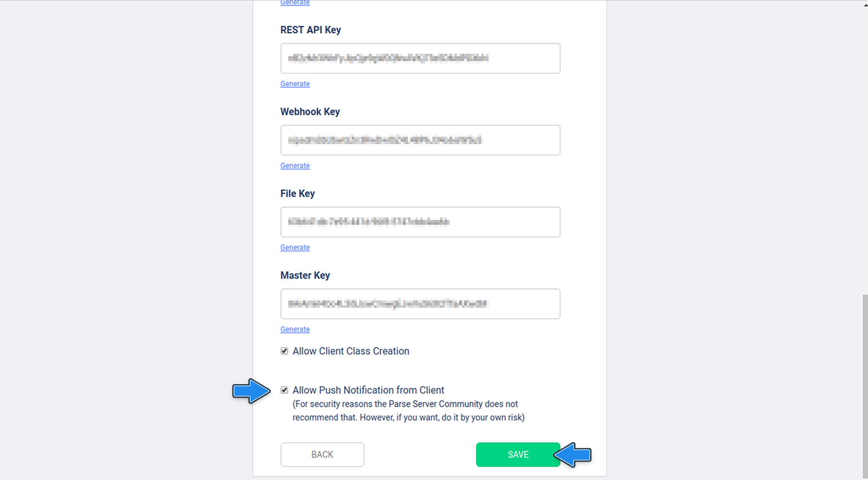Image resolution: width=868 pixels, height=480 pixels.
Task: Generate a new Webhook Key
Action: click(x=295, y=165)
